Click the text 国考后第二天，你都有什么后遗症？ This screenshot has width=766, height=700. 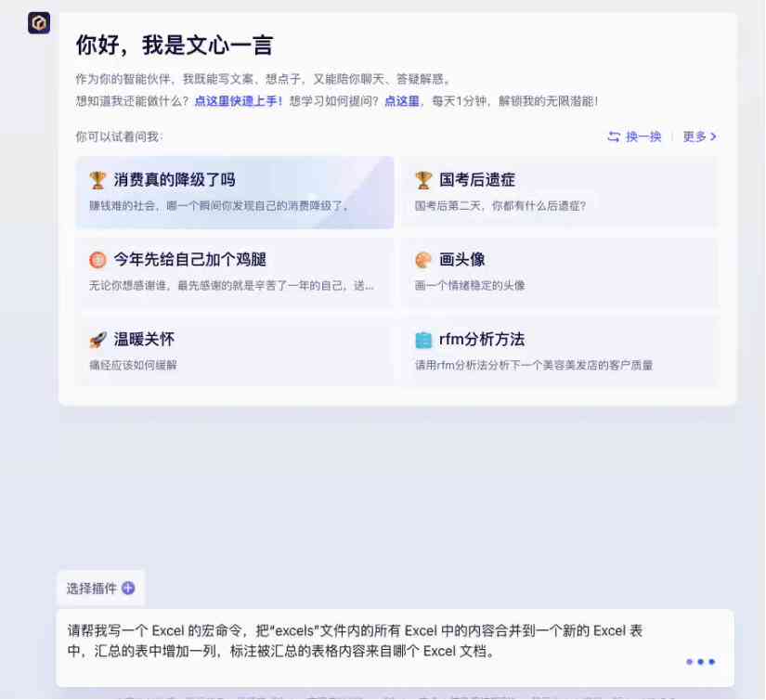pyautogui.click(x=500, y=206)
